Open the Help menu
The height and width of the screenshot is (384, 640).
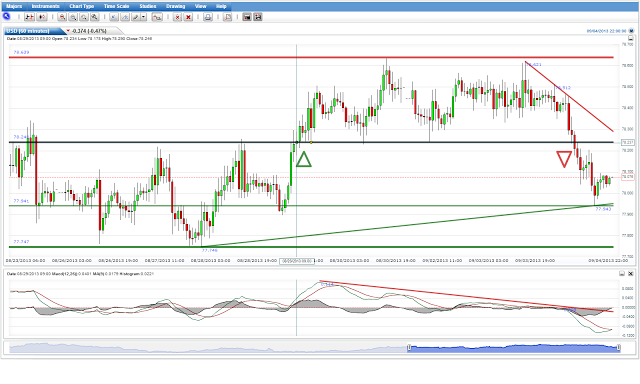tap(221, 6)
